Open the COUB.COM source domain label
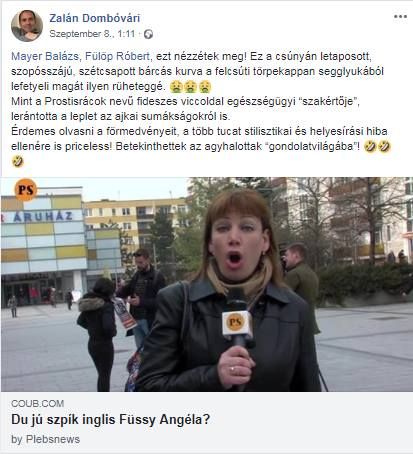This screenshot has width=413, height=454. point(37,404)
